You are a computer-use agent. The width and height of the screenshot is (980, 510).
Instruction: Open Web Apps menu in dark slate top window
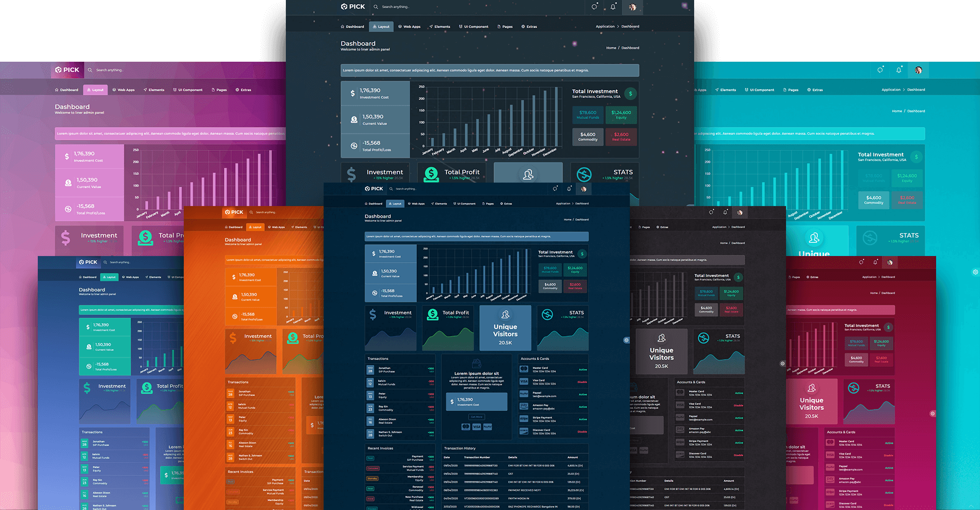coord(409,27)
